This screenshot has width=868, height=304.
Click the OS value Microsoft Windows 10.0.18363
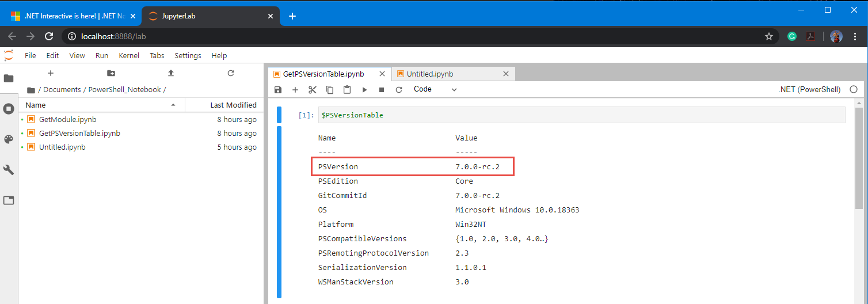click(x=517, y=210)
